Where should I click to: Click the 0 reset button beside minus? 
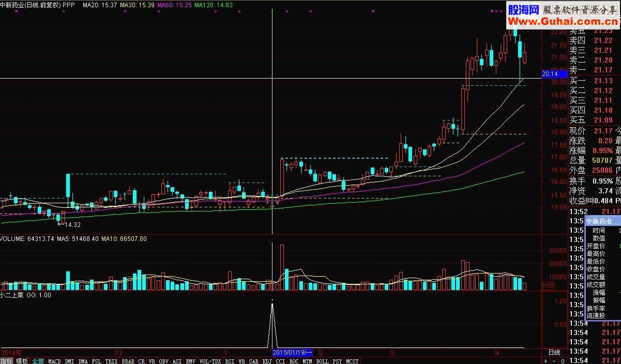point(562,361)
